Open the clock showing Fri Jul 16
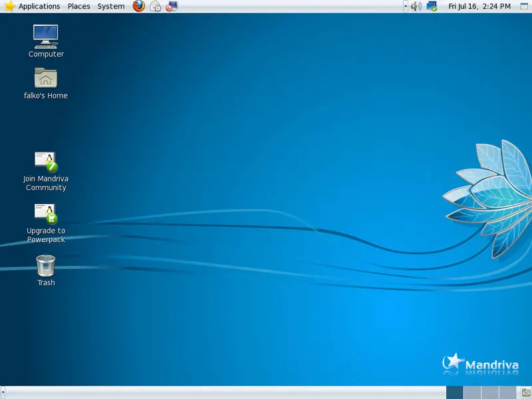The width and height of the screenshot is (532, 399). pos(479,6)
